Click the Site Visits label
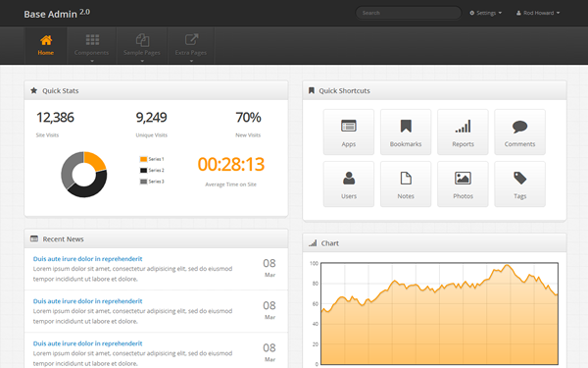588x368 pixels. click(47, 135)
